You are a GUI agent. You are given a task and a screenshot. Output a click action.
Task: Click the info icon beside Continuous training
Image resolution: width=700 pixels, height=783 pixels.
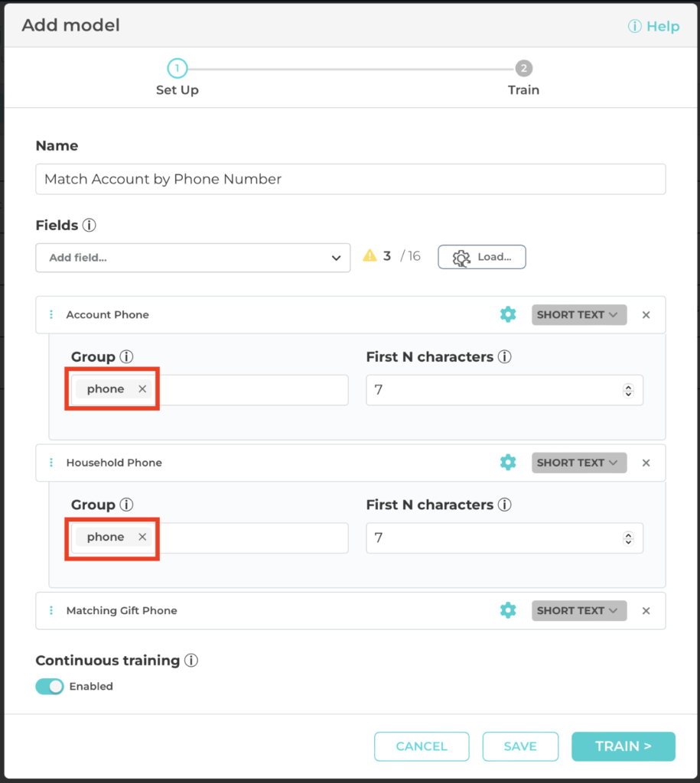(x=191, y=661)
